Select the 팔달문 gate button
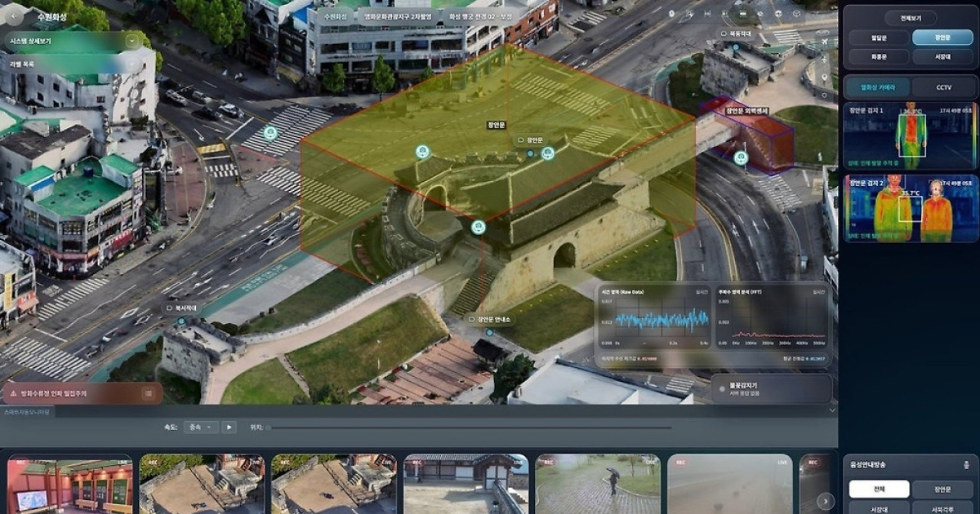The height and width of the screenshot is (514, 980). (x=878, y=37)
